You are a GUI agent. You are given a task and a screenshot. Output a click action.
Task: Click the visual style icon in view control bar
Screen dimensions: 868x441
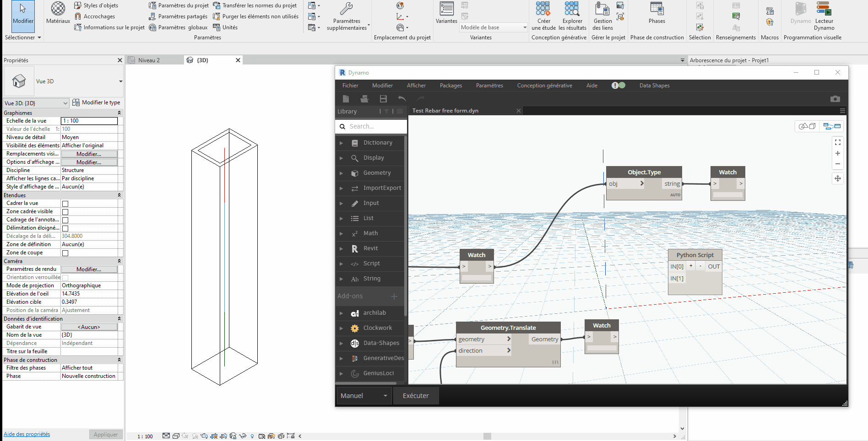pyautogui.click(x=176, y=436)
